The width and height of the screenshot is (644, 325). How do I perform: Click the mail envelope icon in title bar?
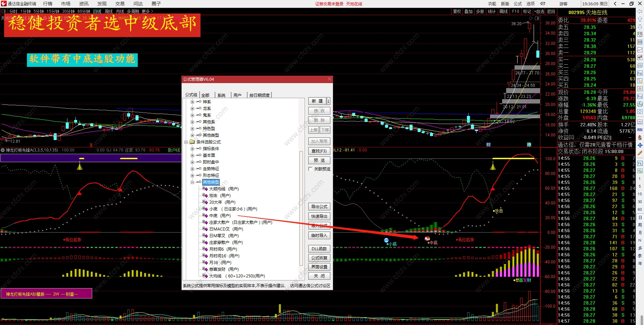tap(543, 4)
